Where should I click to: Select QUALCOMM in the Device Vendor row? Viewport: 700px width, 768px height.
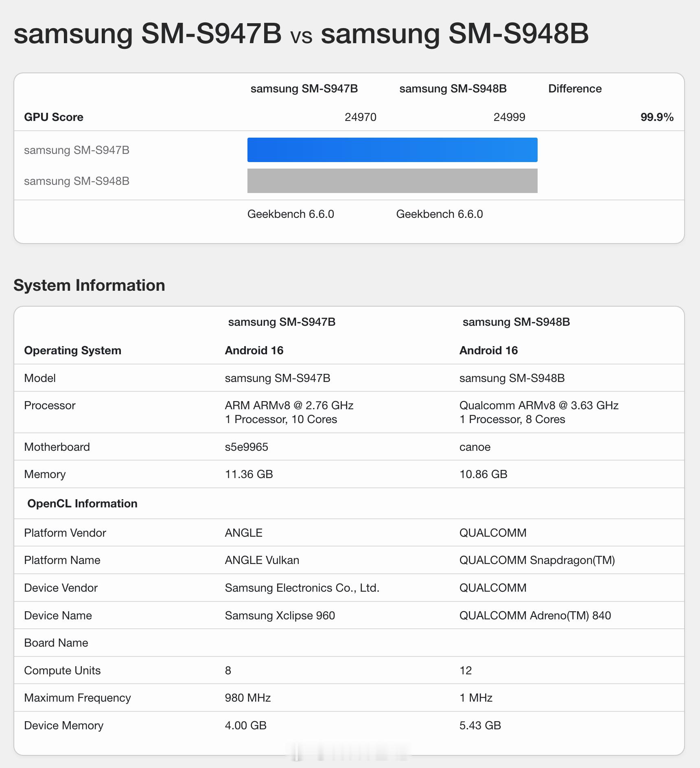coord(493,588)
